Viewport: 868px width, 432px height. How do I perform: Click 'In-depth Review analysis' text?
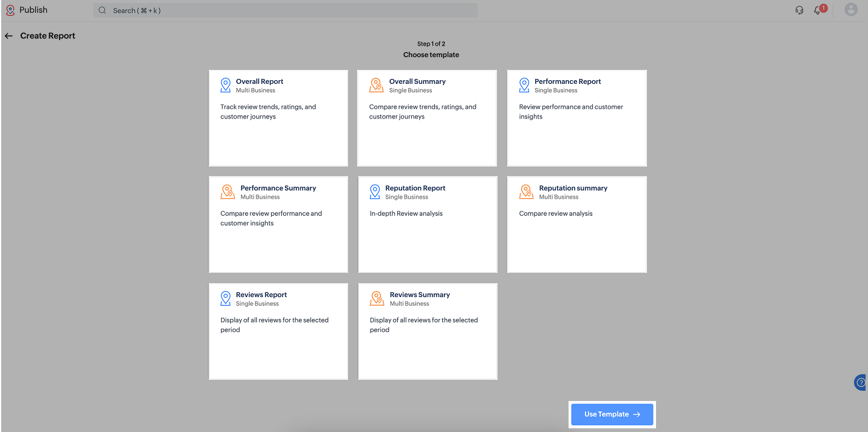pos(406,214)
